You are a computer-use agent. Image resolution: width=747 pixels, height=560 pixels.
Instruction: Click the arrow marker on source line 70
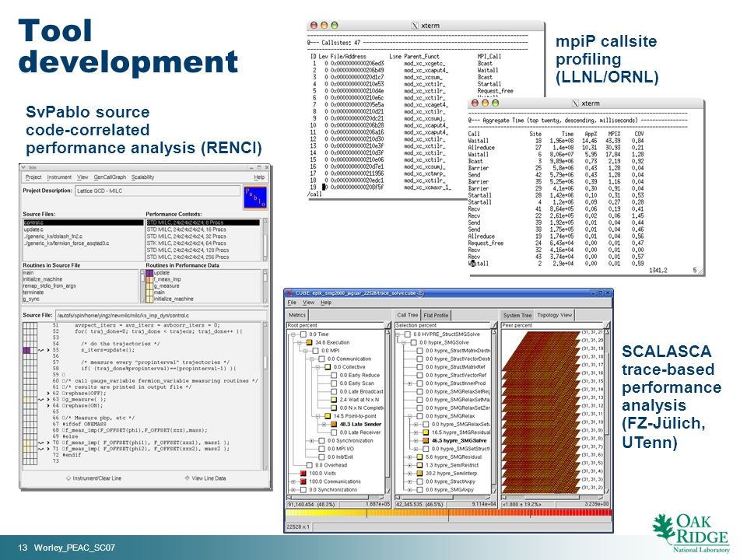(48, 443)
